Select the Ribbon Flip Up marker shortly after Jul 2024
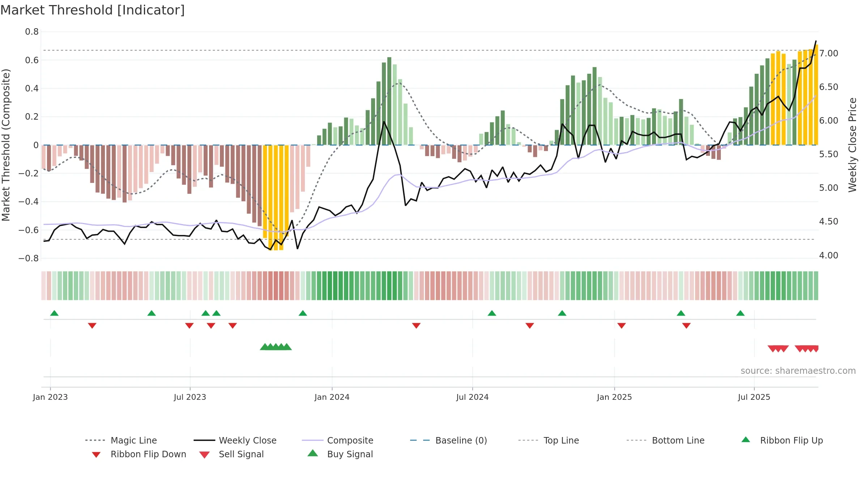 (492, 313)
